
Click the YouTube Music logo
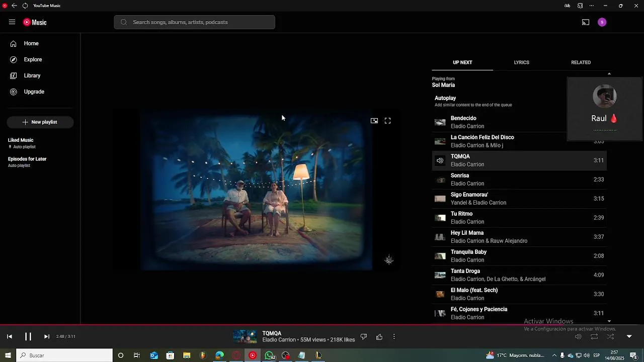click(35, 22)
